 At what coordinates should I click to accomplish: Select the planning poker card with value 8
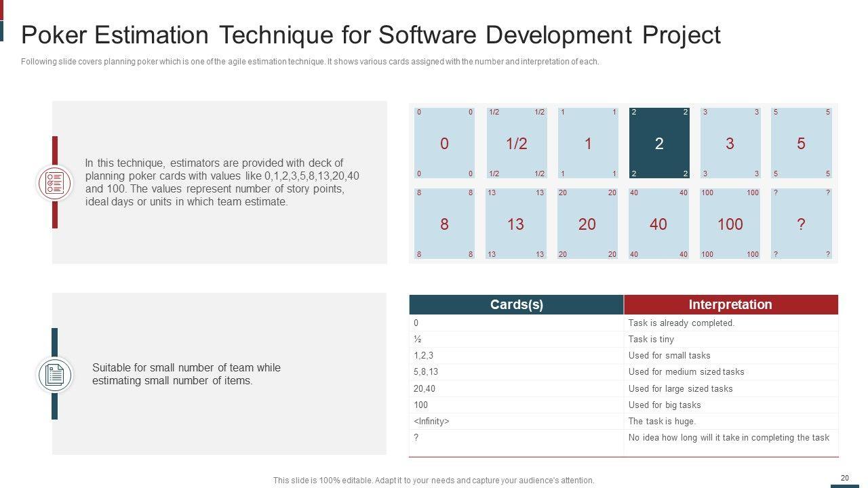click(445, 224)
